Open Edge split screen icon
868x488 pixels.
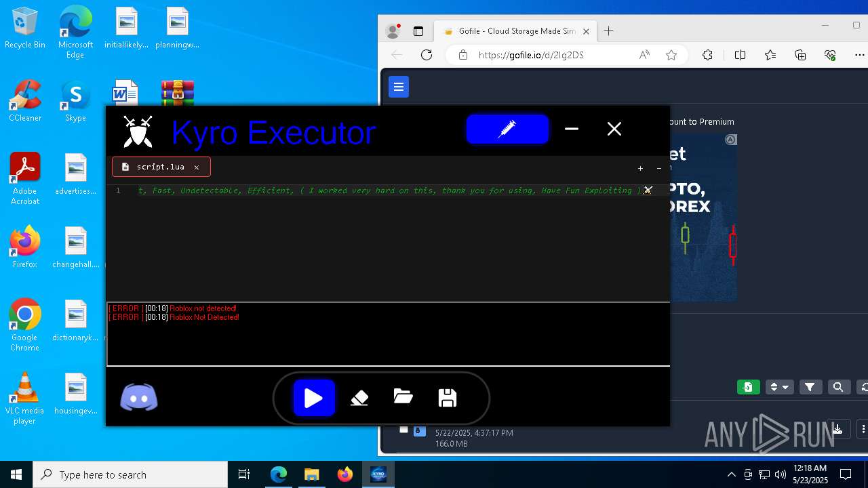point(740,55)
